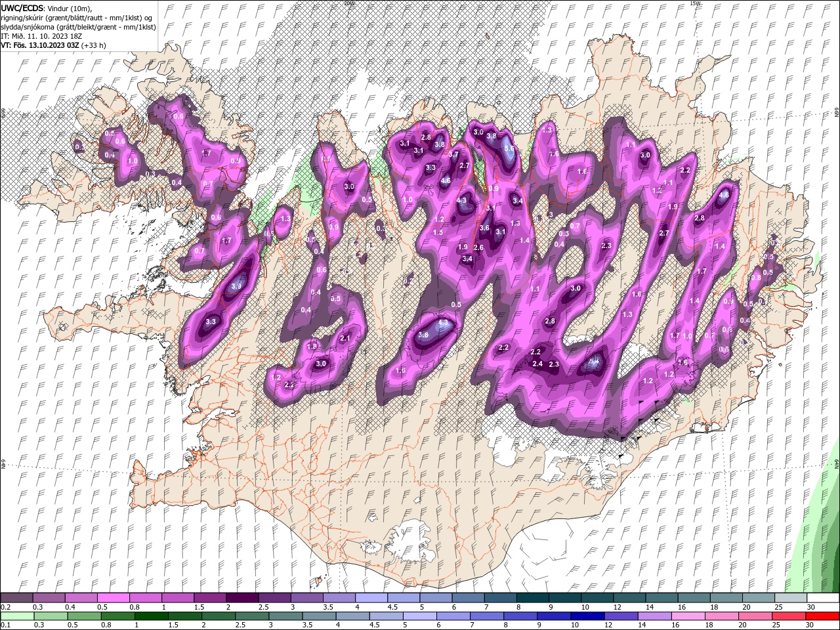Click the 'IT: Mið. 11. 10. 2023 18Z' line

[41, 36]
